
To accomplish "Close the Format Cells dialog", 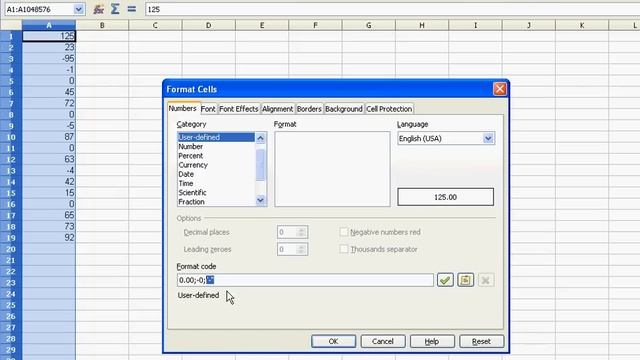I will pyautogui.click(x=500, y=89).
